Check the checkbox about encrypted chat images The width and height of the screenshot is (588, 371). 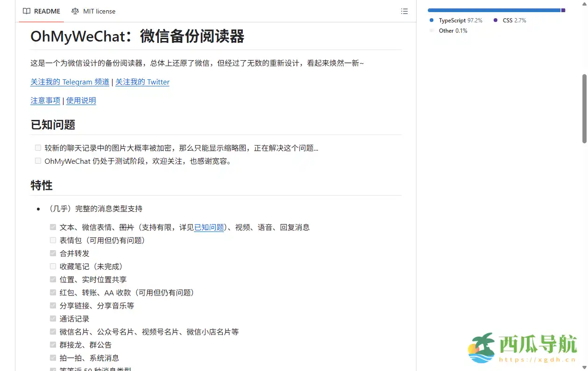tap(37, 147)
